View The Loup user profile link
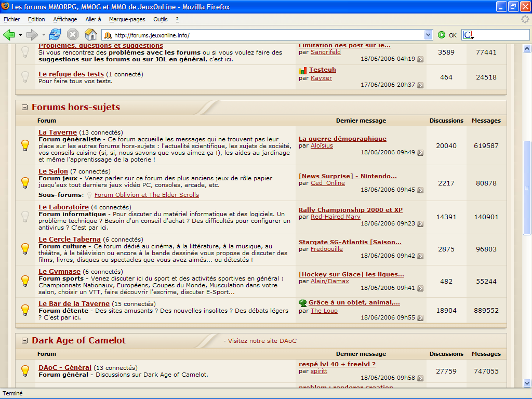This screenshot has width=532, height=399. click(324, 311)
